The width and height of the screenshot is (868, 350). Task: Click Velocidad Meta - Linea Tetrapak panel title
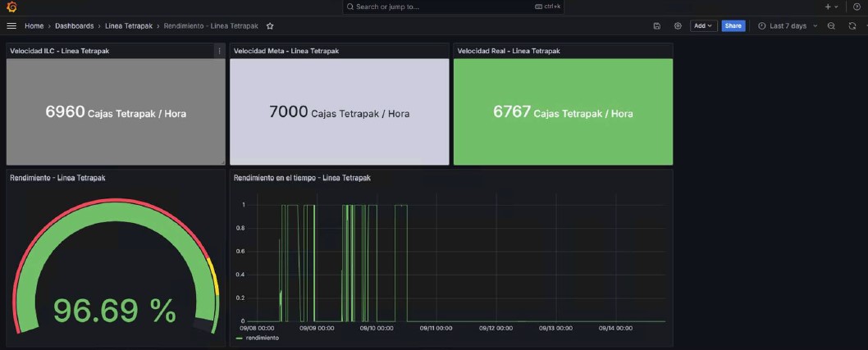coord(286,51)
